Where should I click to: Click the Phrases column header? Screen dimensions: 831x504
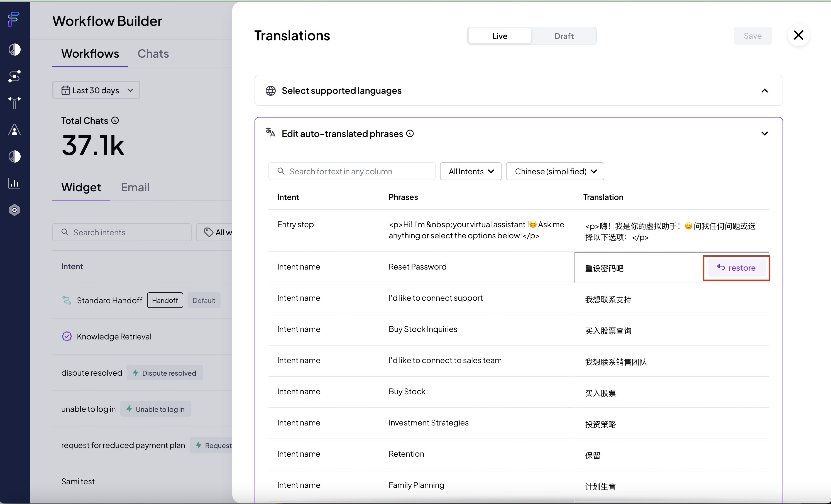pos(403,197)
